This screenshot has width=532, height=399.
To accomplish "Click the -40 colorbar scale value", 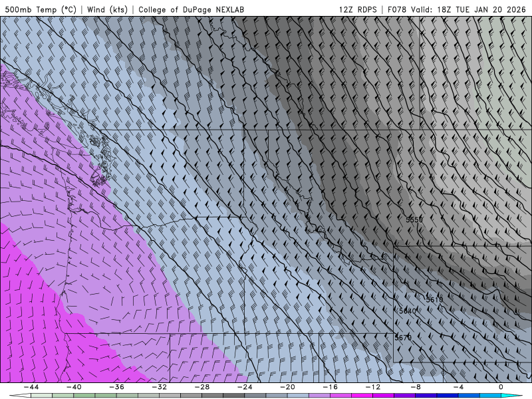I will 74,387.
